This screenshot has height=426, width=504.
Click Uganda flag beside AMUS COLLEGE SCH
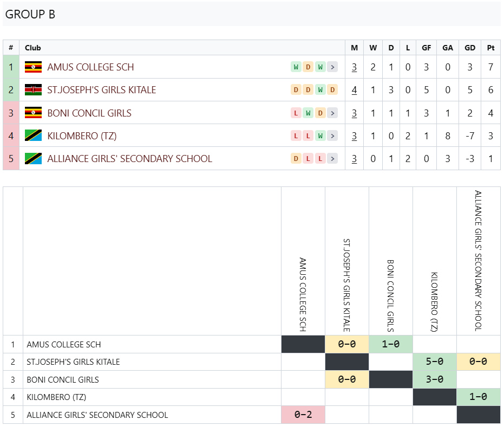(33, 67)
